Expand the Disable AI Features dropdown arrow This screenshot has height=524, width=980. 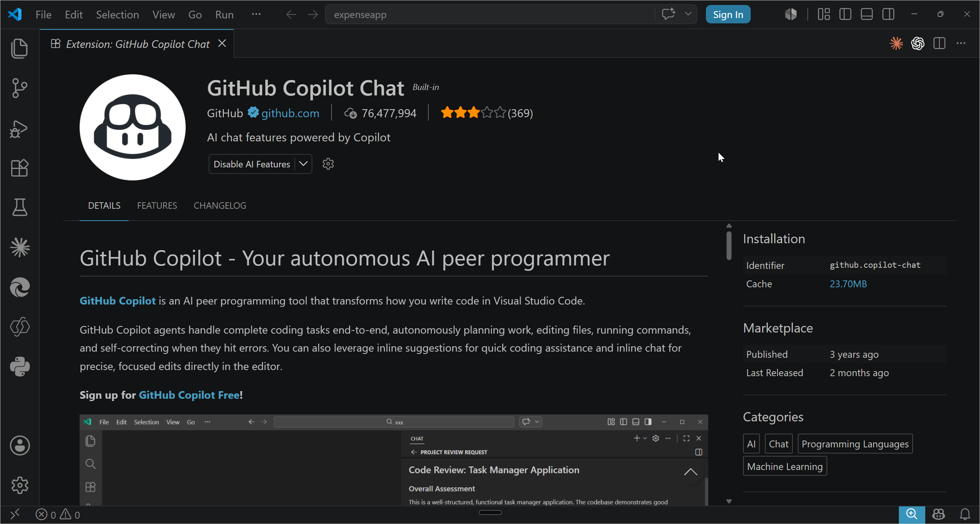(303, 164)
